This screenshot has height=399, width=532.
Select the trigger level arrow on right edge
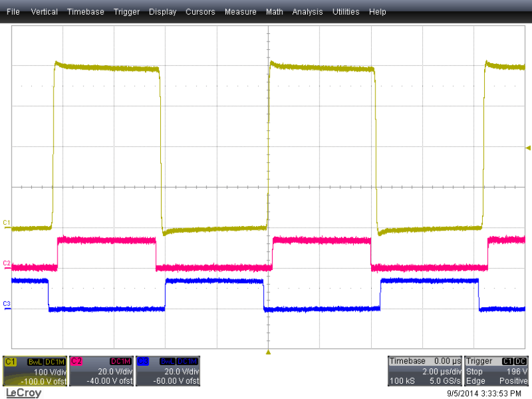(x=528, y=148)
